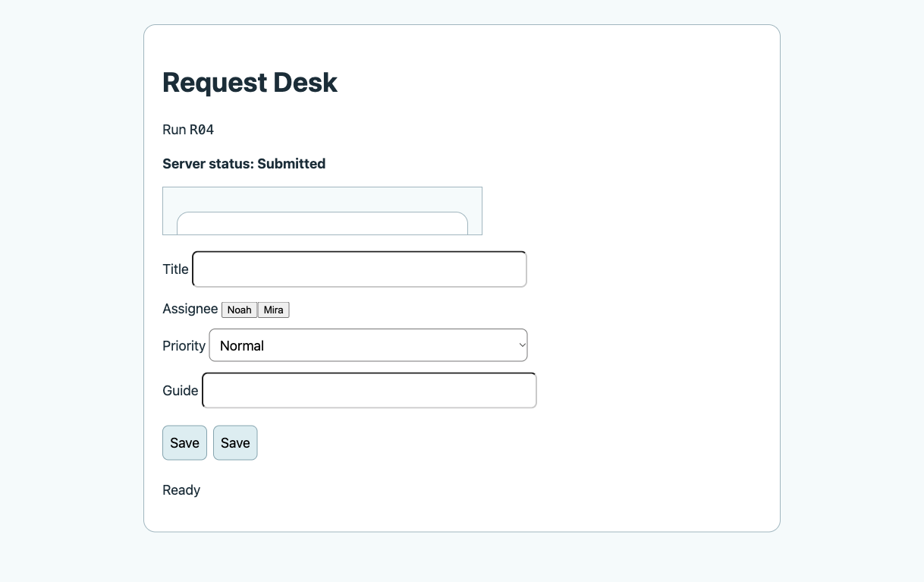Select the Normal value in Priority
Screen dimensions: 924x582
coord(242,346)
